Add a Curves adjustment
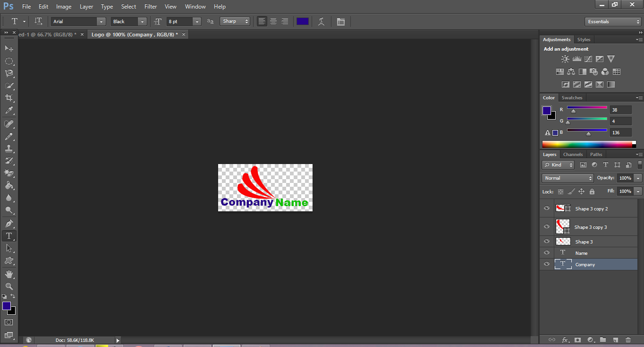This screenshot has width=644, height=347. click(x=588, y=59)
